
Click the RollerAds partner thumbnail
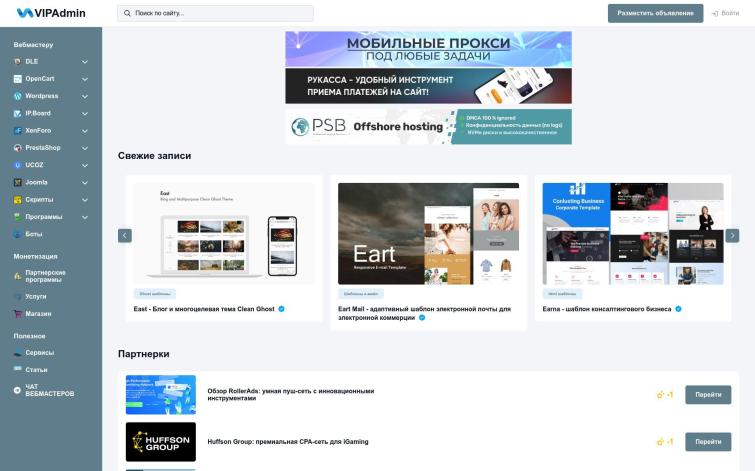pos(161,395)
